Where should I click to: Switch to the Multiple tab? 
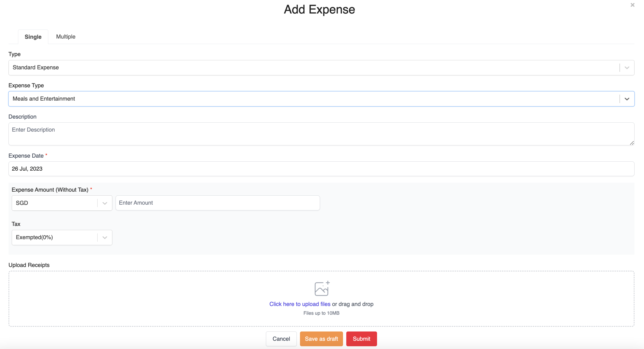click(x=66, y=37)
